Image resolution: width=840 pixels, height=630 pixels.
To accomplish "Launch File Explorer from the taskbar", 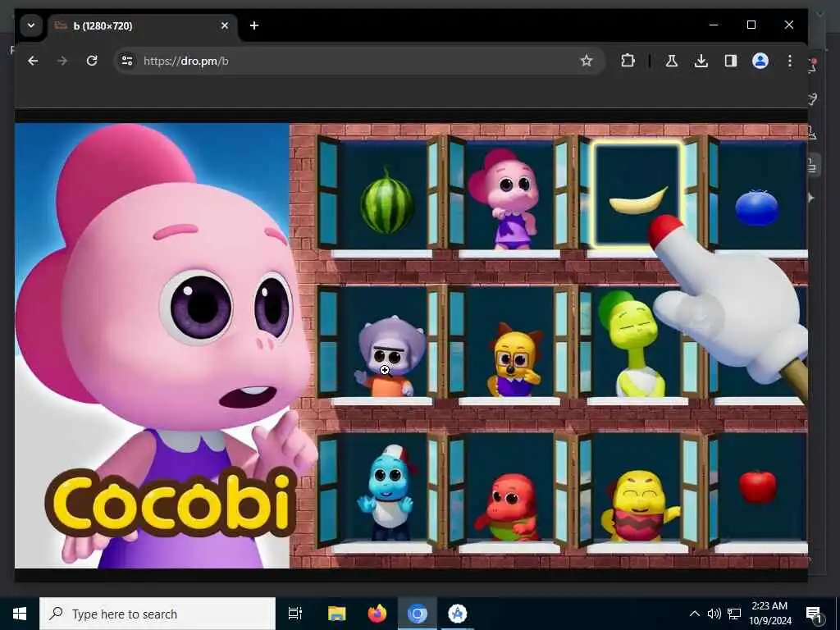I will pyautogui.click(x=337, y=614).
